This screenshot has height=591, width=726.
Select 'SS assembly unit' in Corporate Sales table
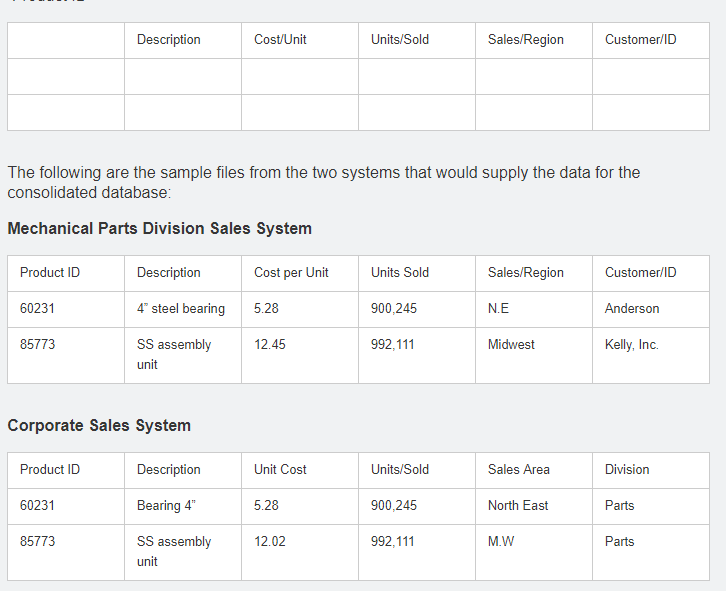(x=174, y=552)
